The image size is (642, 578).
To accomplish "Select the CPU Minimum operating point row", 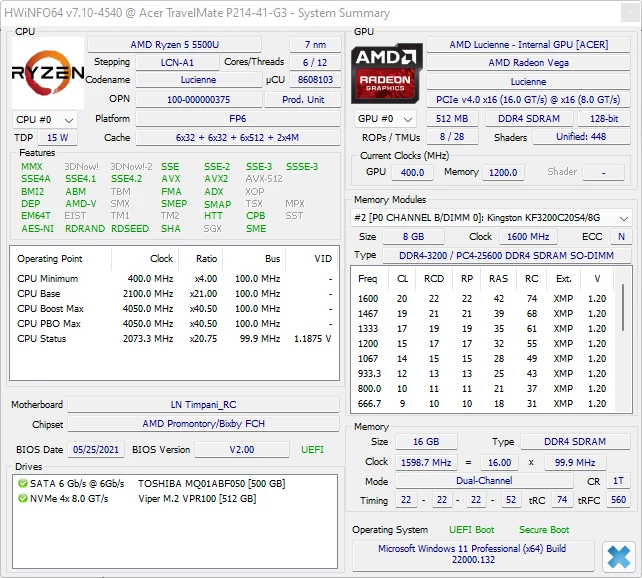I will [x=174, y=279].
